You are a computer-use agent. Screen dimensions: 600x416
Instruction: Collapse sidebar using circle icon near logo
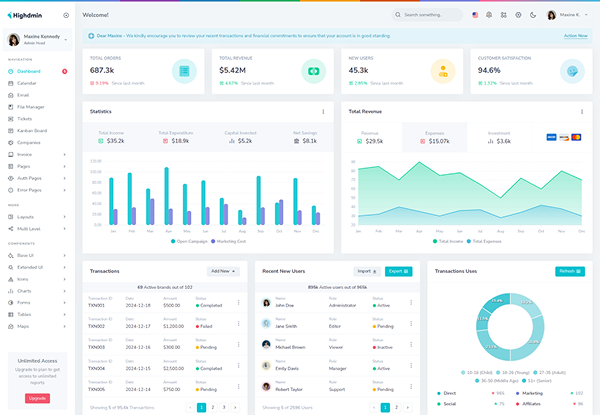click(x=66, y=15)
